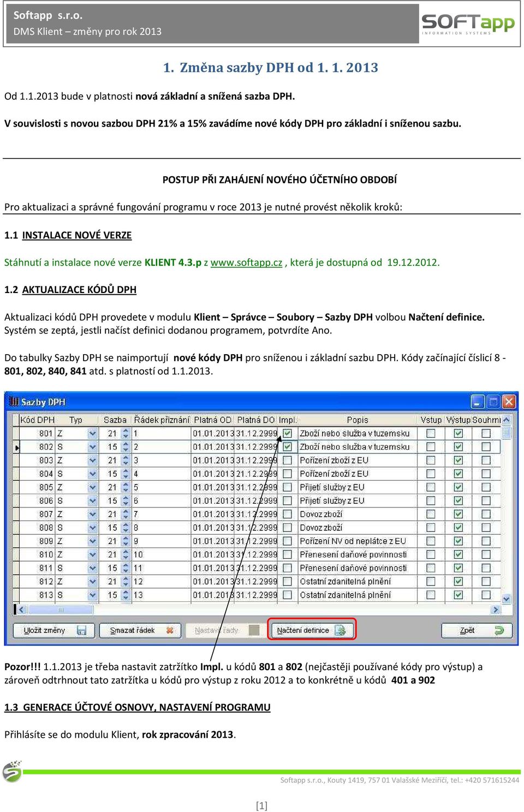The height and width of the screenshot is (812, 524).
Task: Click the disabled Nastavit řady button
Action: [225, 630]
